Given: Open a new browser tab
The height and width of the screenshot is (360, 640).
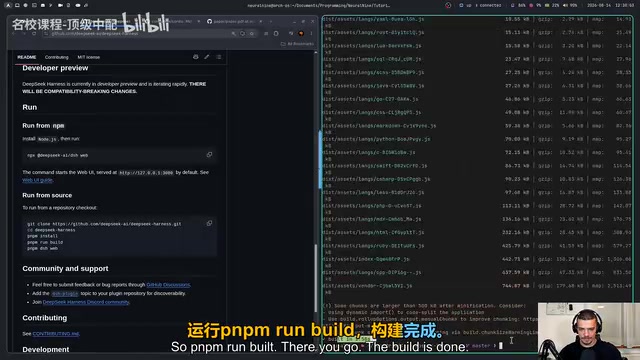Looking at the screenshot, I should (271, 21).
